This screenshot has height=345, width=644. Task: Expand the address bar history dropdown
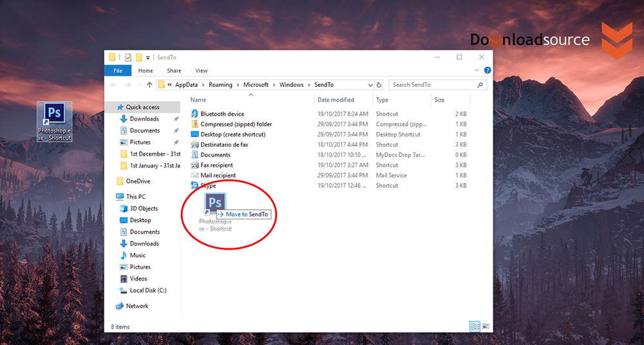pos(371,85)
